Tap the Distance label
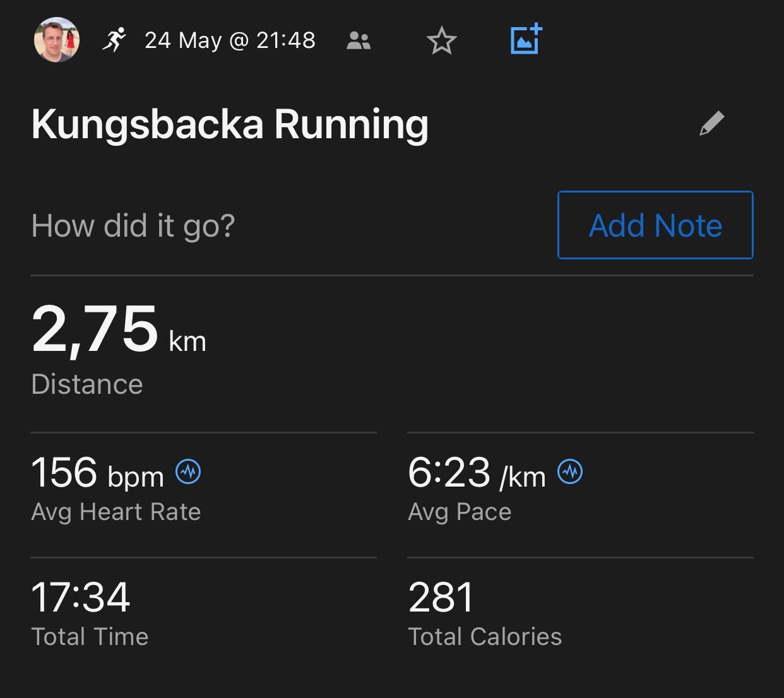This screenshot has width=784, height=698. 87,384
